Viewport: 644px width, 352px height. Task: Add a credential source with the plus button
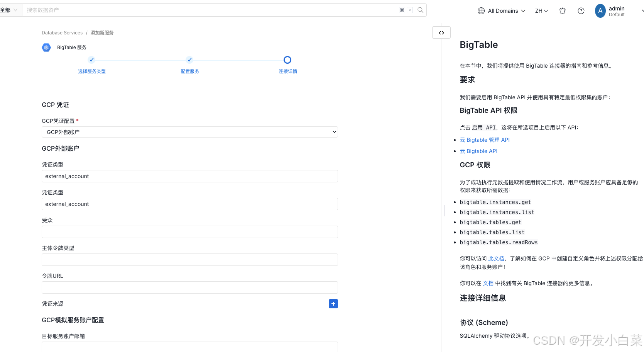(333, 304)
